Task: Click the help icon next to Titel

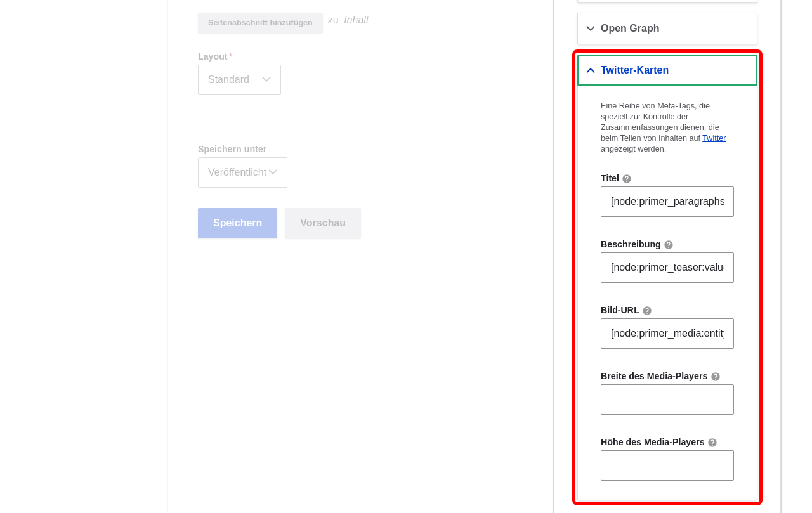Action: [627, 179]
